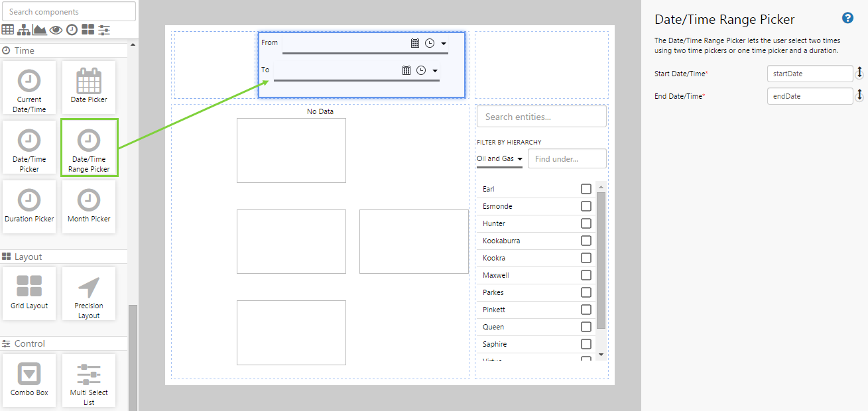The width and height of the screenshot is (868, 411).
Task: Click the FILTER BY HIERARCHY label
Action: (x=509, y=142)
